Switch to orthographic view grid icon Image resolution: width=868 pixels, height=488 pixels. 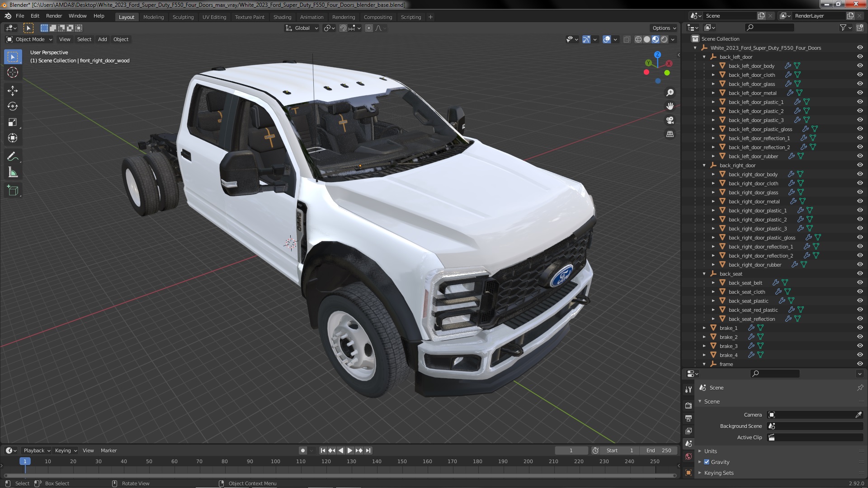point(670,134)
